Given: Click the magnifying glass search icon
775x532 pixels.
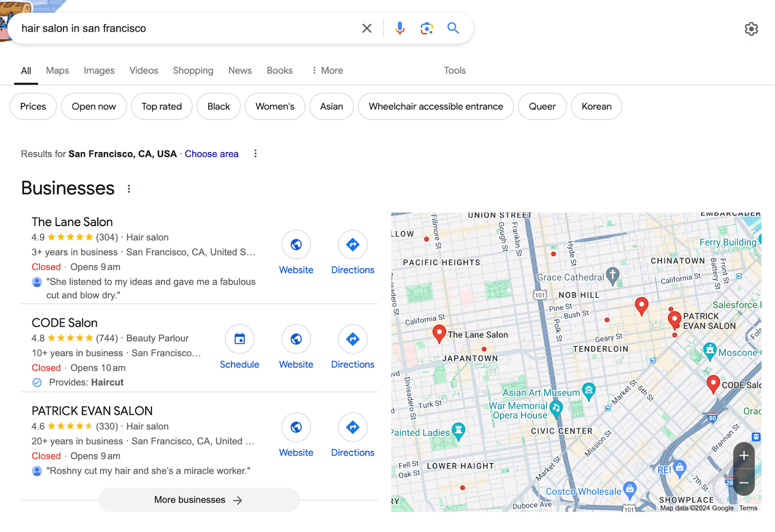Looking at the screenshot, I should (453, 28).
